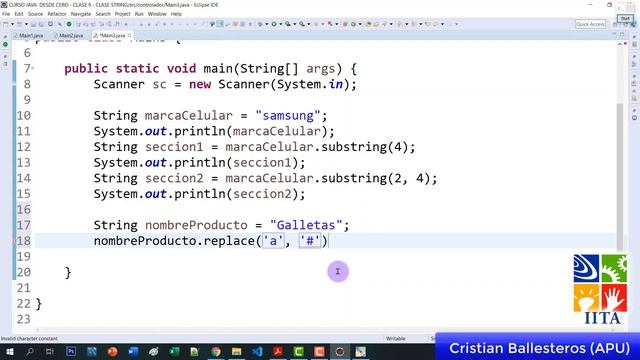The height and width of the screenshot is (360, 640).
Task: Open the Navigate menu
Action: [x=81, y=14]
